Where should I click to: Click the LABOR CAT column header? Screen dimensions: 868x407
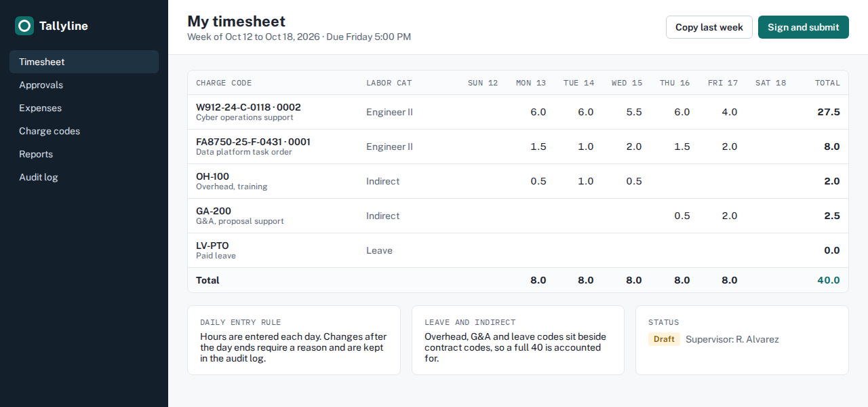point(389,83)
